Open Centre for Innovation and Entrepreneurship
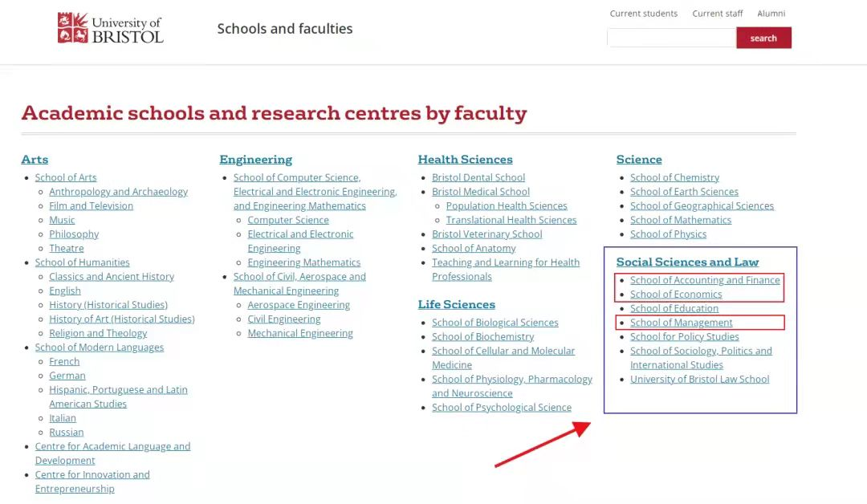Screen dimensions: 867x504 92,482
